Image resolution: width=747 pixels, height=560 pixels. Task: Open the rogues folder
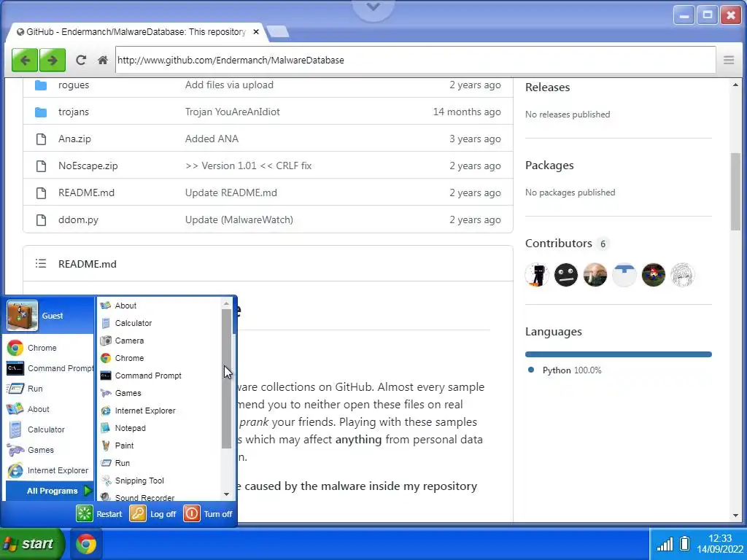74,85
